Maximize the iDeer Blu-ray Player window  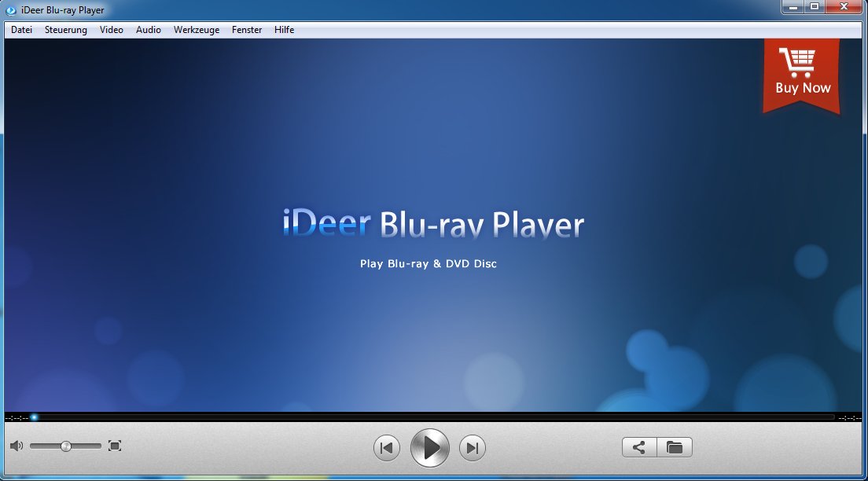point(815,7)
